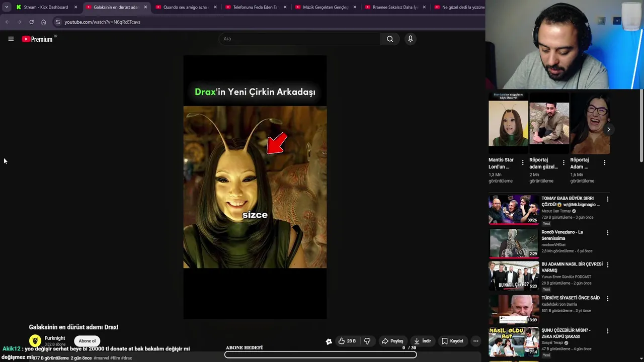Open the browser home page icon

coord(43,22)
